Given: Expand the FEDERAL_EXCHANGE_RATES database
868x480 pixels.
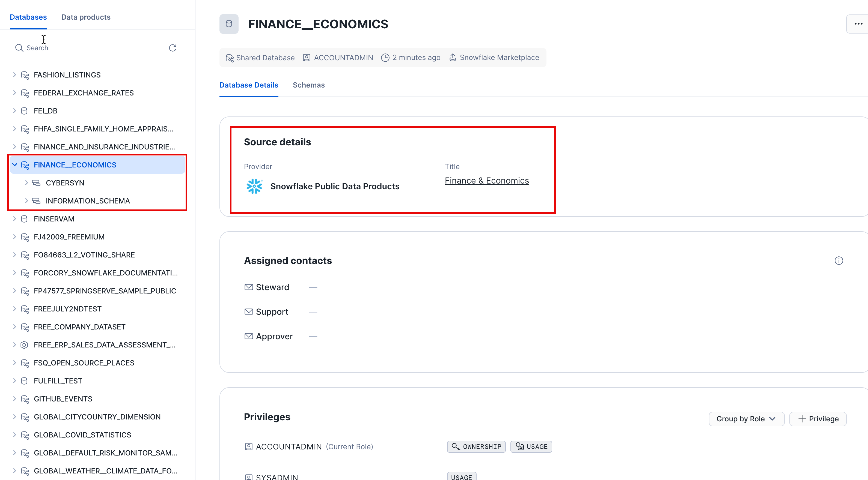Looking at the screenshot, I should 14,92.
